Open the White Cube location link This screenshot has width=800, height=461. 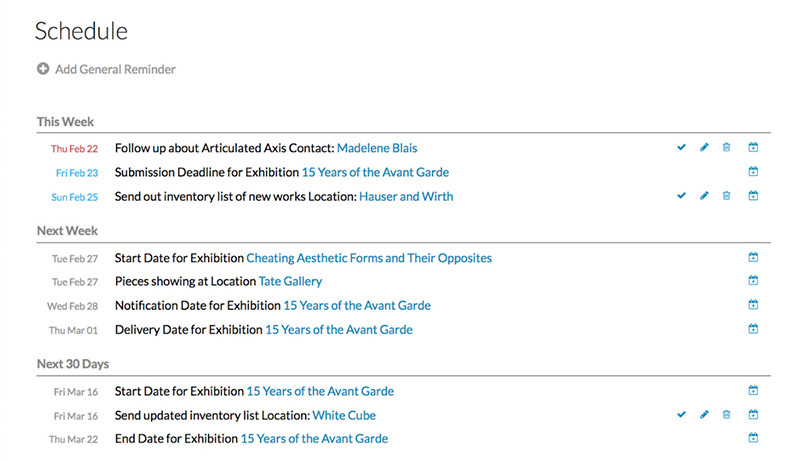click(344, 415)
